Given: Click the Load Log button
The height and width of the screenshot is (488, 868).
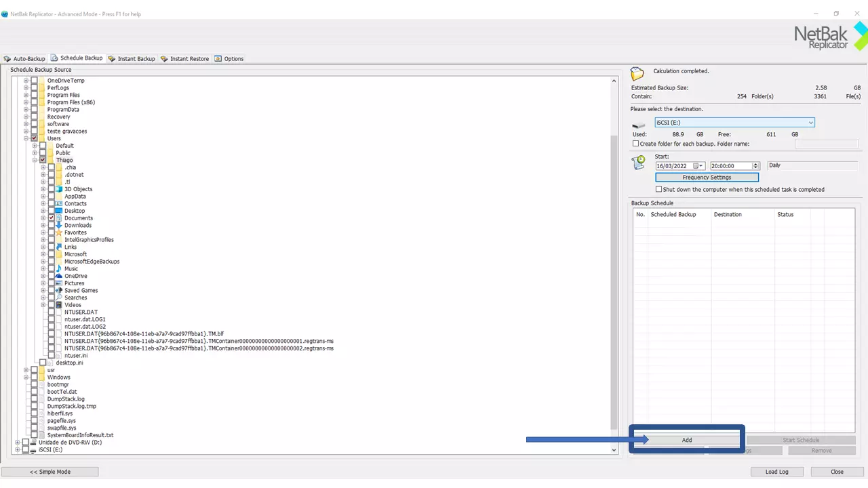Looking at the screenshot, I should coord(776,472).
